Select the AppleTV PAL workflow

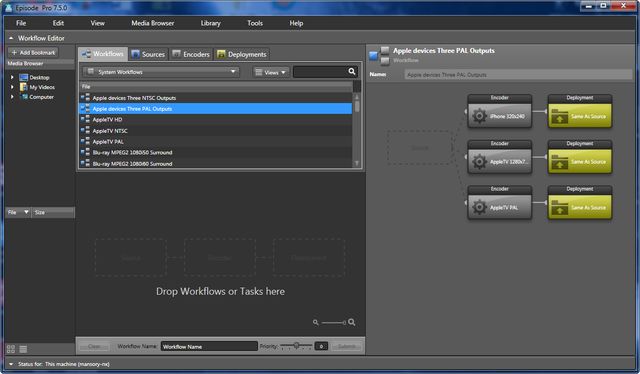[216, 142]
